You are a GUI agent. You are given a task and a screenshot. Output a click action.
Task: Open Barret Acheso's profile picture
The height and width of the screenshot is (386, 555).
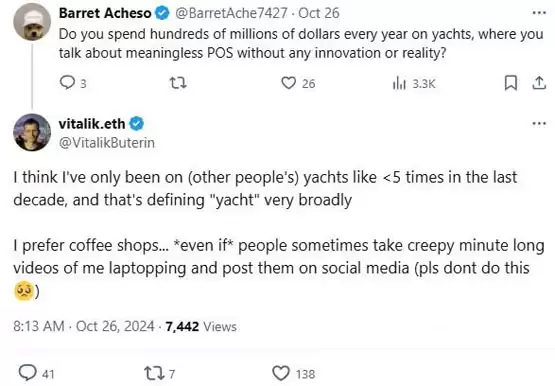pos(32,22)
